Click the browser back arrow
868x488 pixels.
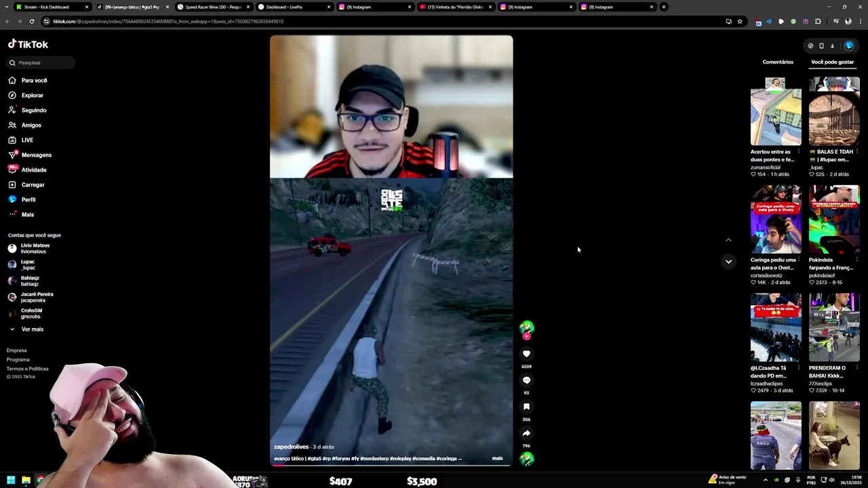(7, 21)
